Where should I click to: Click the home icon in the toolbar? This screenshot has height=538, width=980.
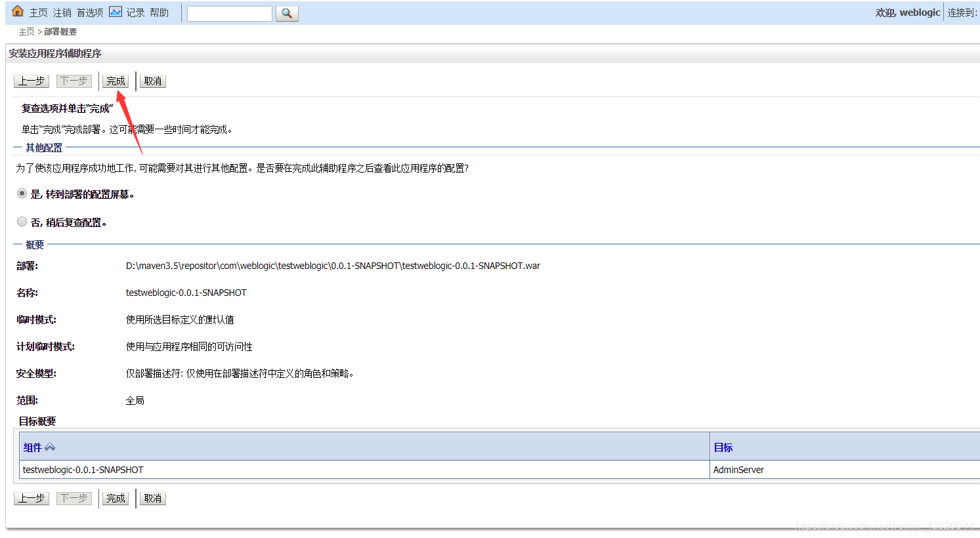click(x=18, y=12)
